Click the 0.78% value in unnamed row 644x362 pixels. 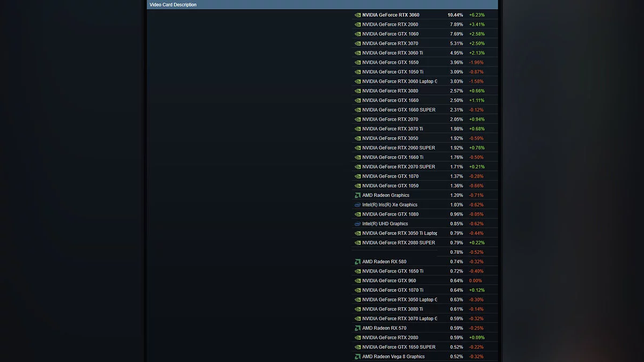tap(456, 252)
